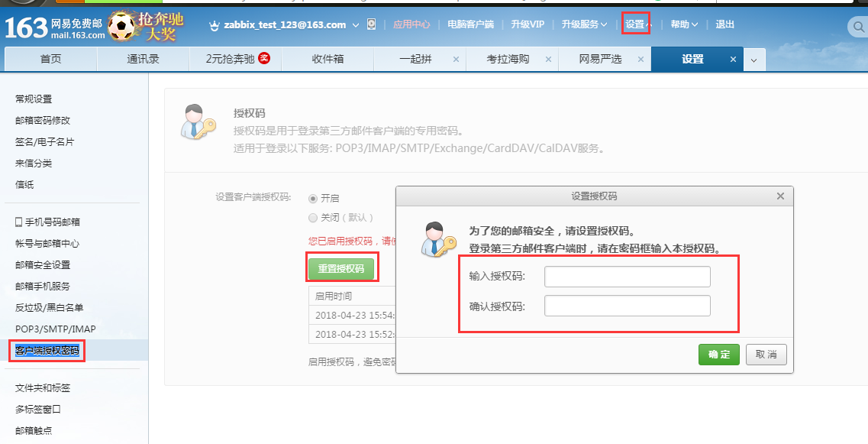This screenshot has height=444, width=868.
Task: Select the 开启 radio button
Action: pos(313,197)
